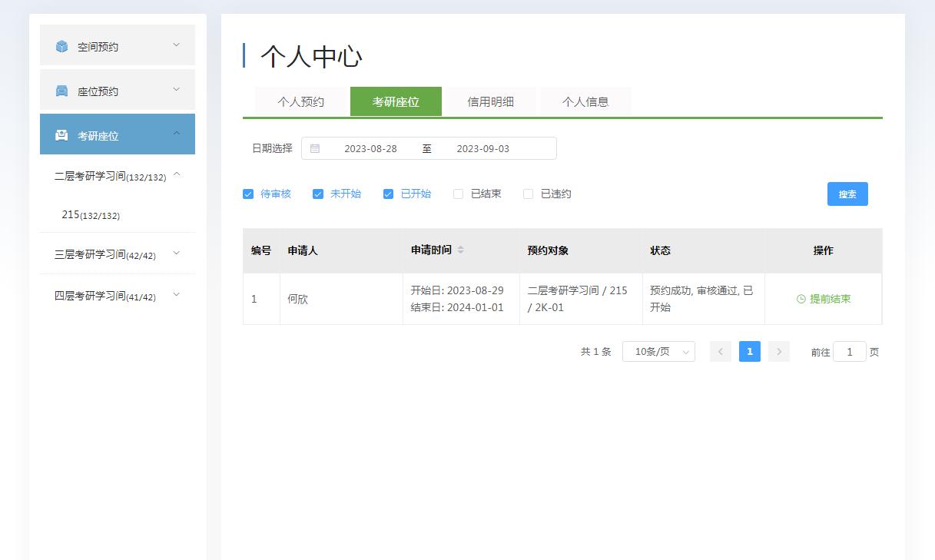Click the 前往 page number input
935x560 pixels.
pos(849,352)
